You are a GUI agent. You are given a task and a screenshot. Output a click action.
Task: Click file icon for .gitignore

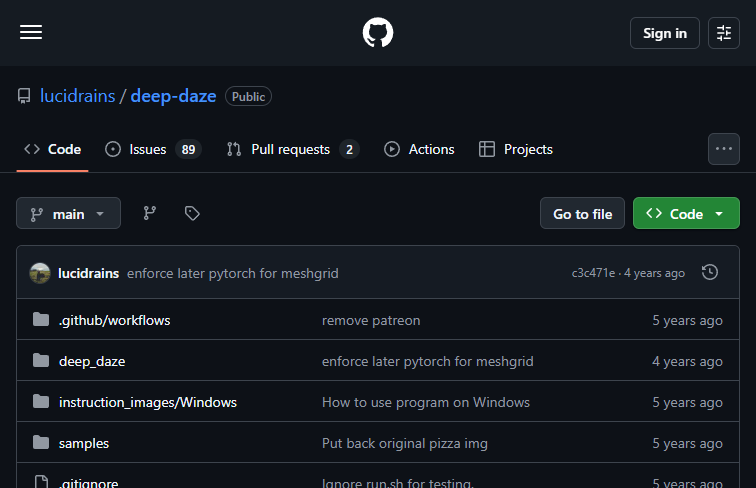pos(41,482)
